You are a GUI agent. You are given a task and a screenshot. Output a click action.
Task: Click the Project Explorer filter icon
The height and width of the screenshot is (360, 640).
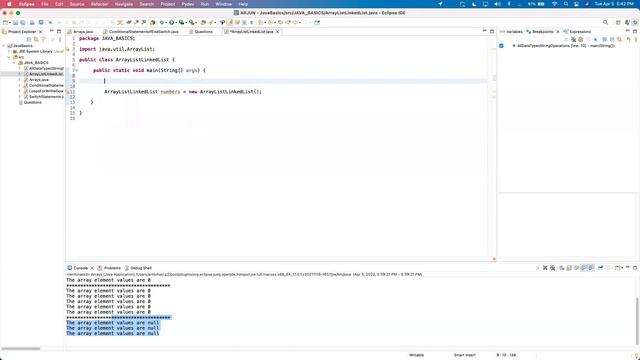click(x=43, y=39)
